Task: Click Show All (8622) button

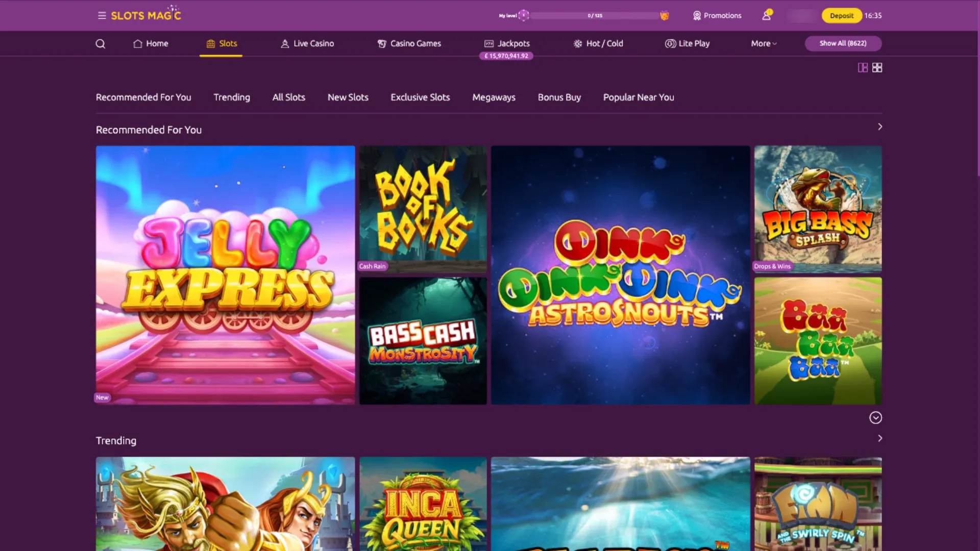Action: 843,43
